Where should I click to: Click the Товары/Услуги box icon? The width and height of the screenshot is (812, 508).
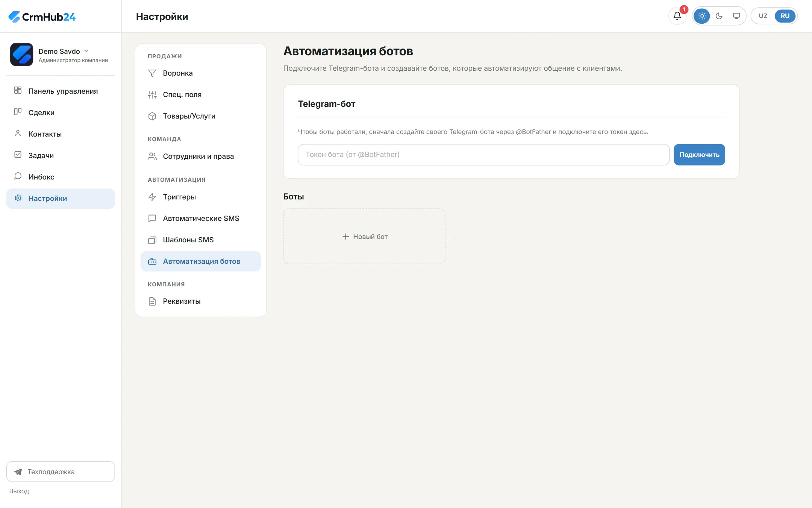click(x=152, y=116)
